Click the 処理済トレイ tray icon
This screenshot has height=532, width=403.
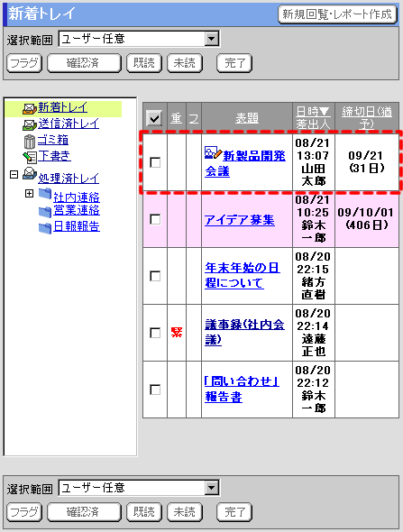(30, 174)
